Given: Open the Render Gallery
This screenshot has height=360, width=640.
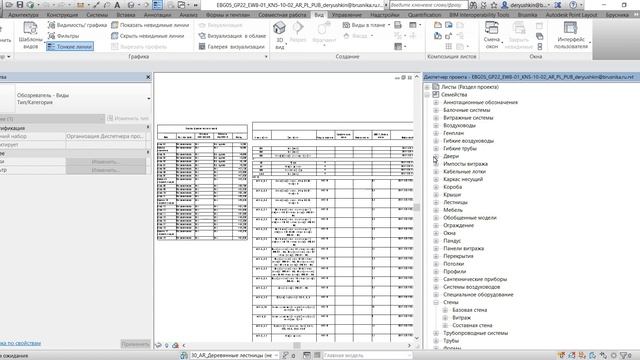Looking at the screenshot, I should click(231, 47).
